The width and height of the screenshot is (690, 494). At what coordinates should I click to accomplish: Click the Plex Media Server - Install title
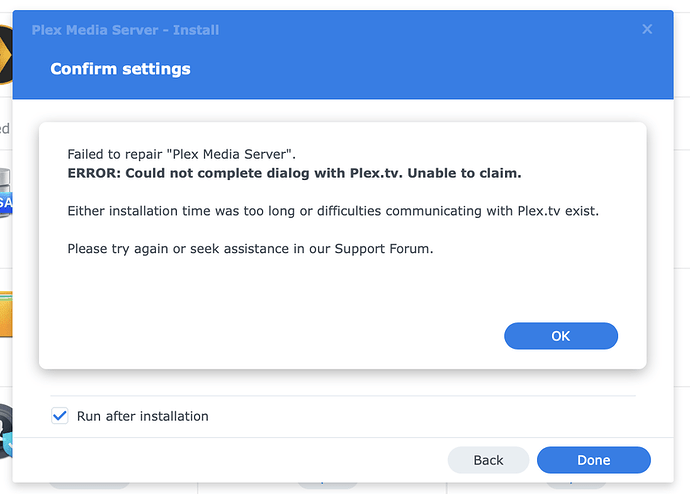125,30
